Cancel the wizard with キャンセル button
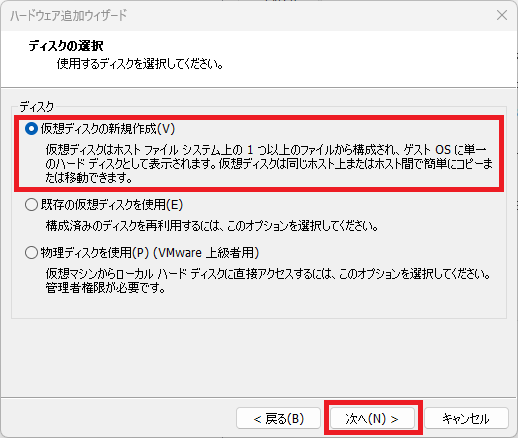The image size is (518, 438). point(466,418)
